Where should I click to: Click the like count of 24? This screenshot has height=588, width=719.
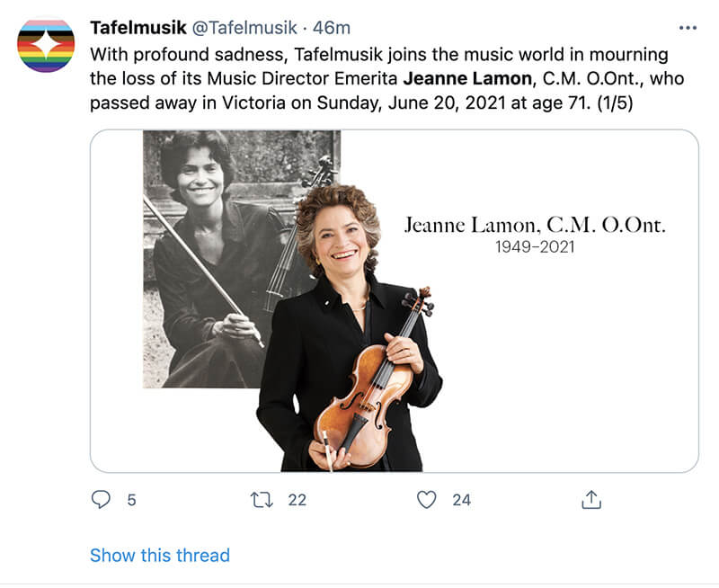pyautogui.click(x=461, y=500)
